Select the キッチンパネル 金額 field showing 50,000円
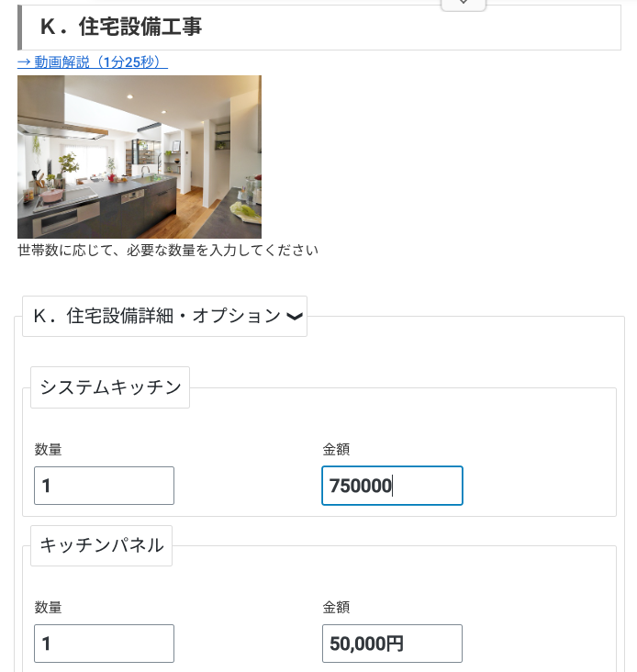The width and height of the screenshot is (637, 672). pyautogui.click(x=392, y=644)
